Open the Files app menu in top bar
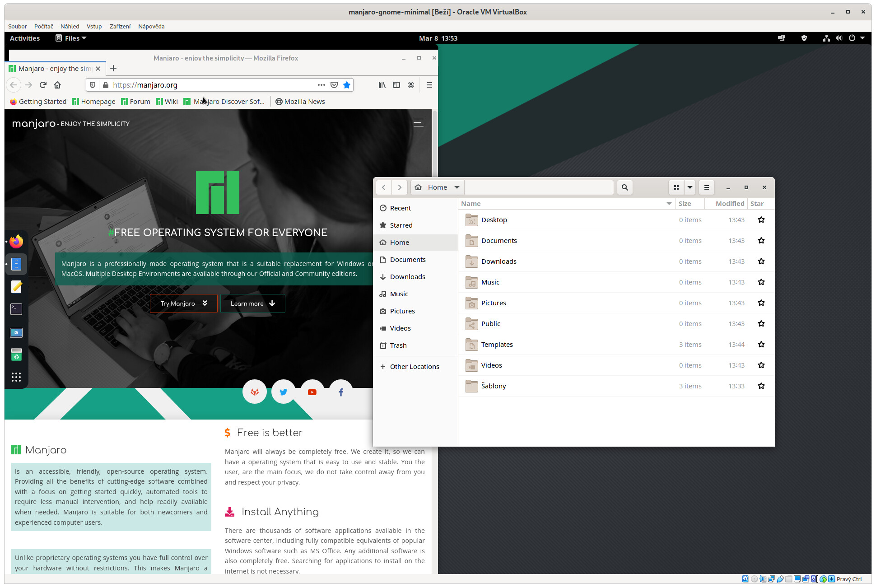This screenshot has height=588, width=876. point(71,38)
